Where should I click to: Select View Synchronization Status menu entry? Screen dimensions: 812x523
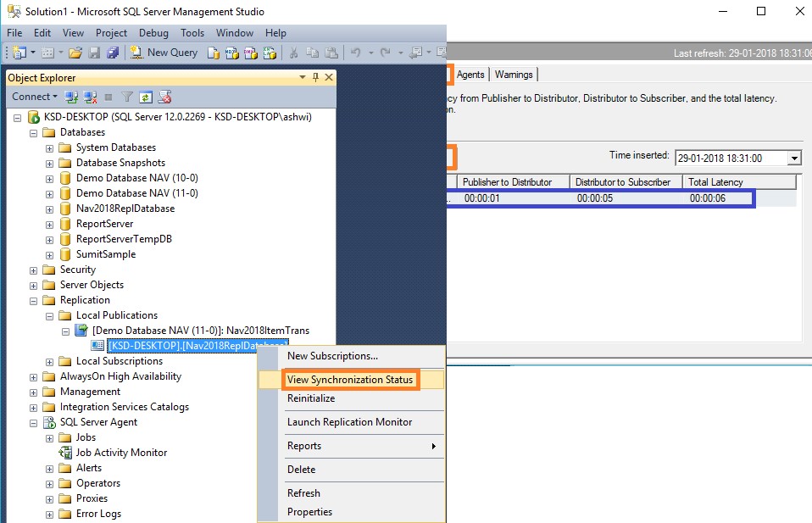(x=350, y=380)
